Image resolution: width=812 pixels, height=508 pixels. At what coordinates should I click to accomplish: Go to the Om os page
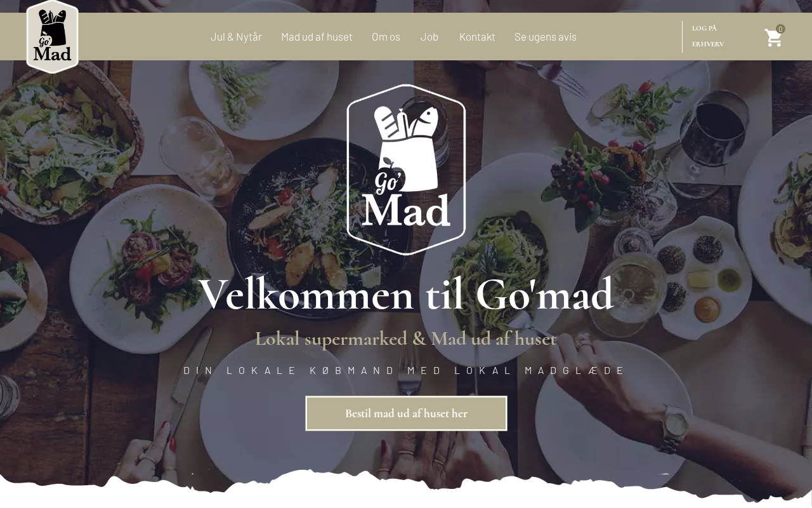[386, 37]
